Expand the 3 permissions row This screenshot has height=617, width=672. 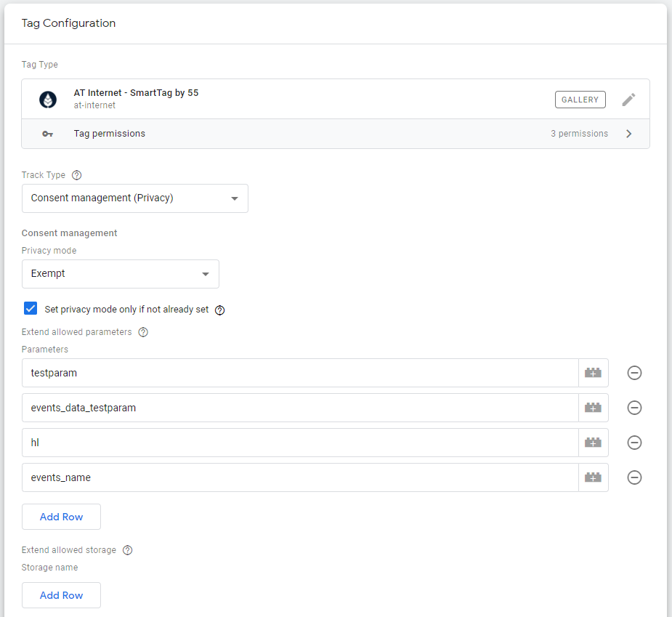click(x=628, y=134)
